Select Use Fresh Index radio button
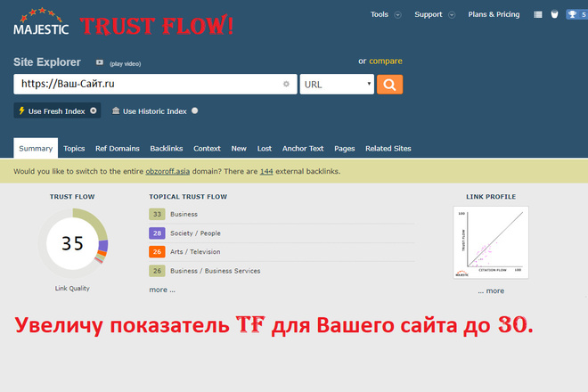The image size is (588, 392). [94, 110]
